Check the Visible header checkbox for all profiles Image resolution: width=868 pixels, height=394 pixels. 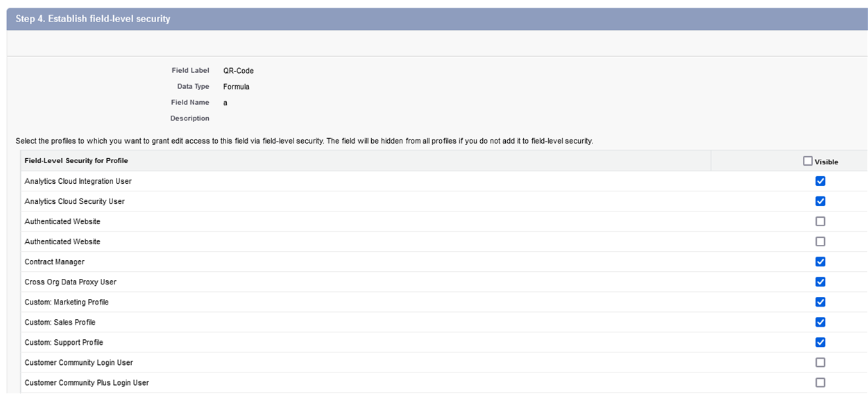tap(808, 161)
